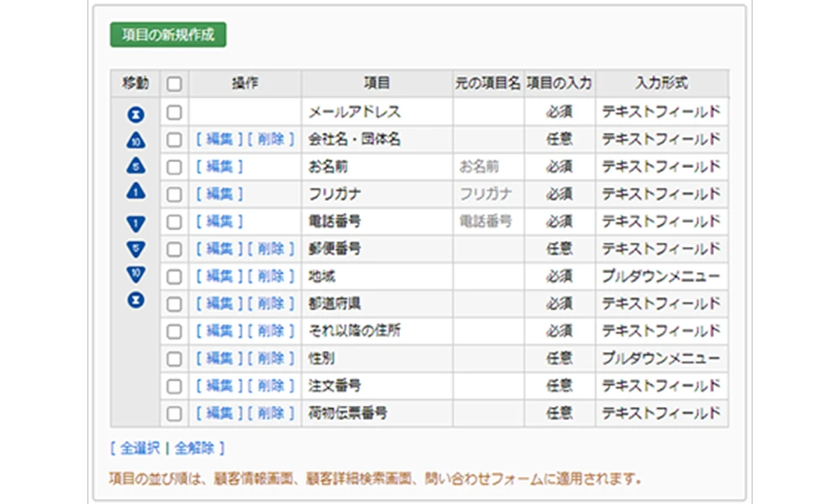Click the move-to-top icon
The height and width of the screenshot is (504, 840).
click(135, 114)
